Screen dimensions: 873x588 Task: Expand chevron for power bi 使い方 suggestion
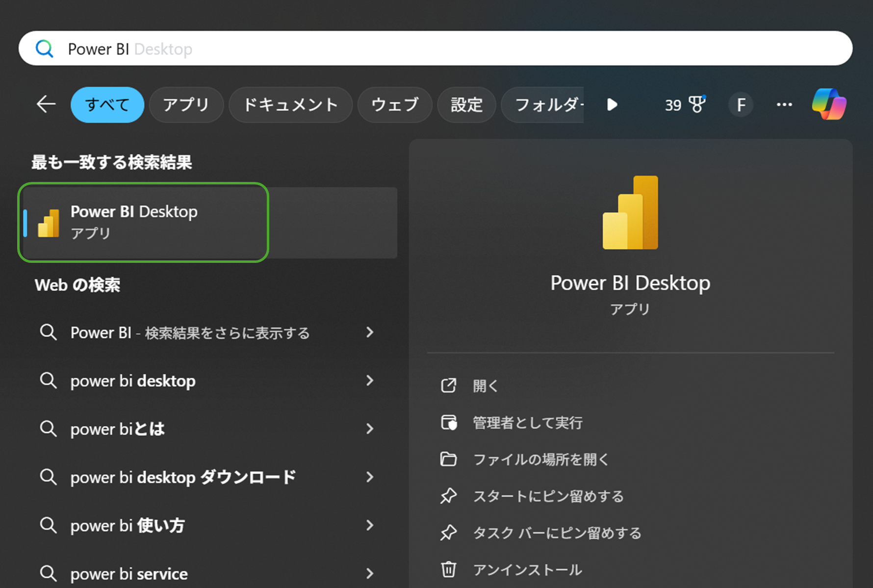pyautogui.click(x=370, y=525)
